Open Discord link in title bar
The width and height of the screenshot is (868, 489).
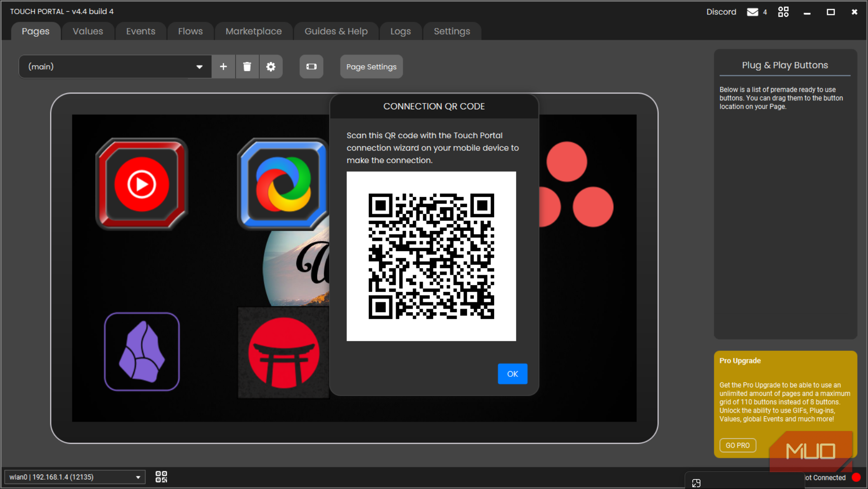(721, 12)
